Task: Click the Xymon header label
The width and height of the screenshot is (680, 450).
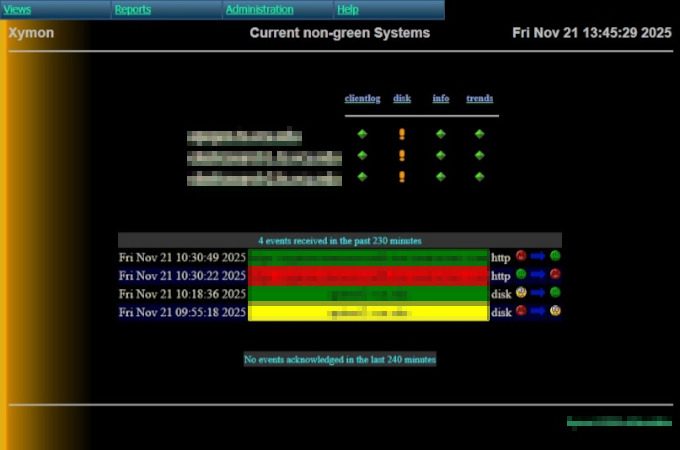Action: 31,33
